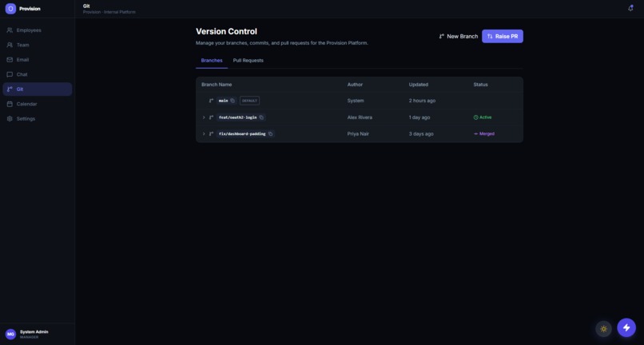Viewport: 644px width, 345px height.
Task: Select the feat/oauth2-login branch name
Action: point(238,117)
